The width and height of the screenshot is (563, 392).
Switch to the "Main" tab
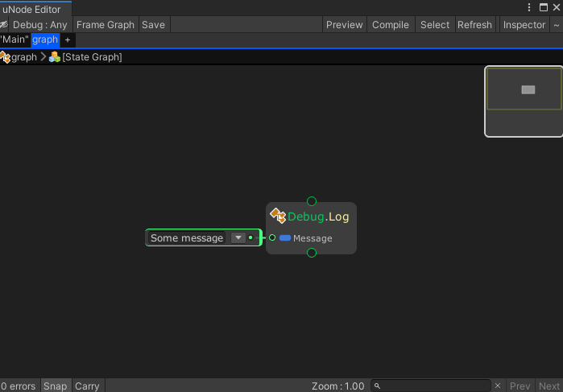click(x=14, y=39)
